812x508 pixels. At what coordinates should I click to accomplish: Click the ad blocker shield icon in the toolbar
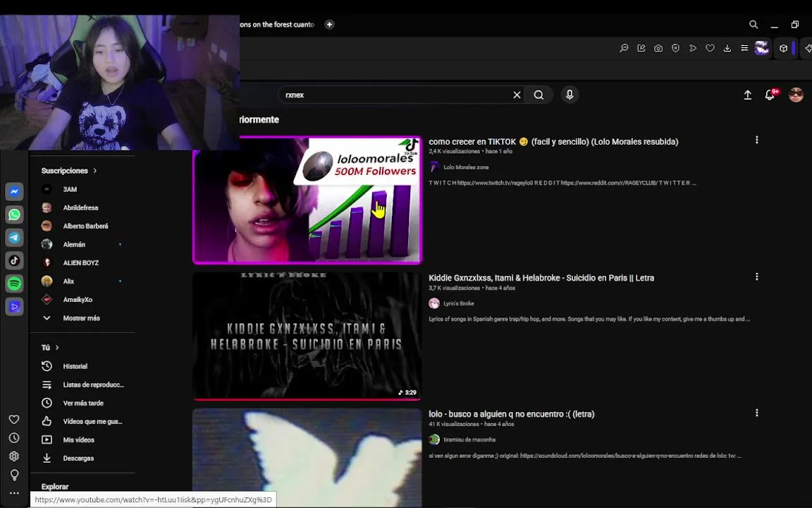tap(675, 48)
